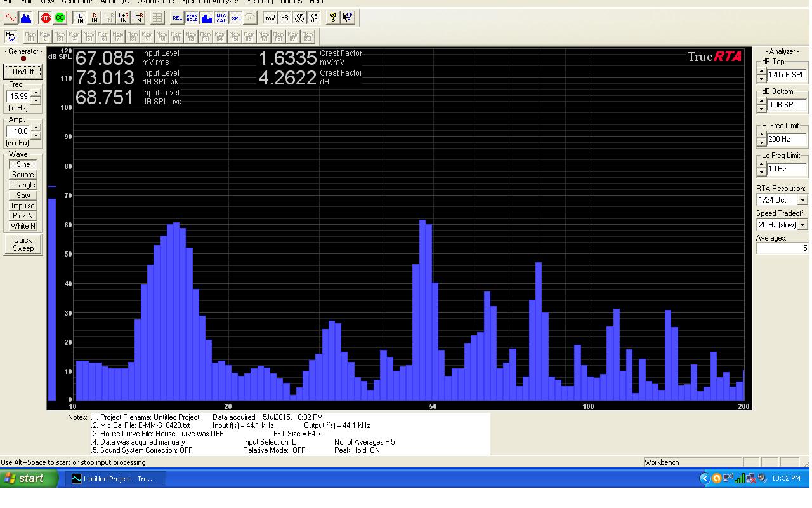Viewport: 812px width, 508px height.
Task: Click the Mem 20 memory slot
Action: pyautogui.click(x=308, y=36)
